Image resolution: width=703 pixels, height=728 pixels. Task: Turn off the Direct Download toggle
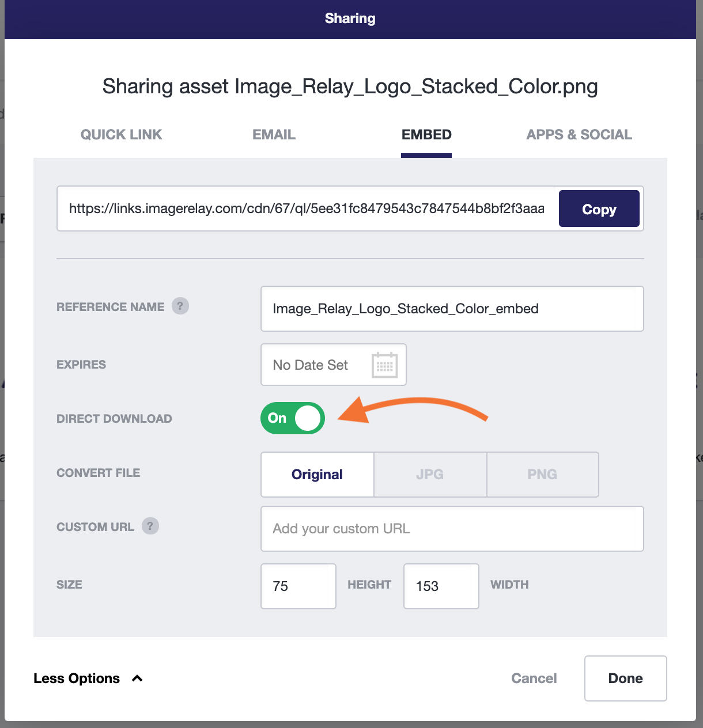(293, 418)
